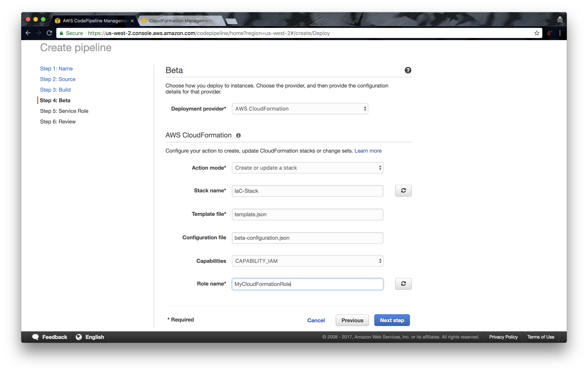This screenshot has width=588, height=373.
Task: Click the red extension icon in toolbar
Action: click(x=549, y=33)
